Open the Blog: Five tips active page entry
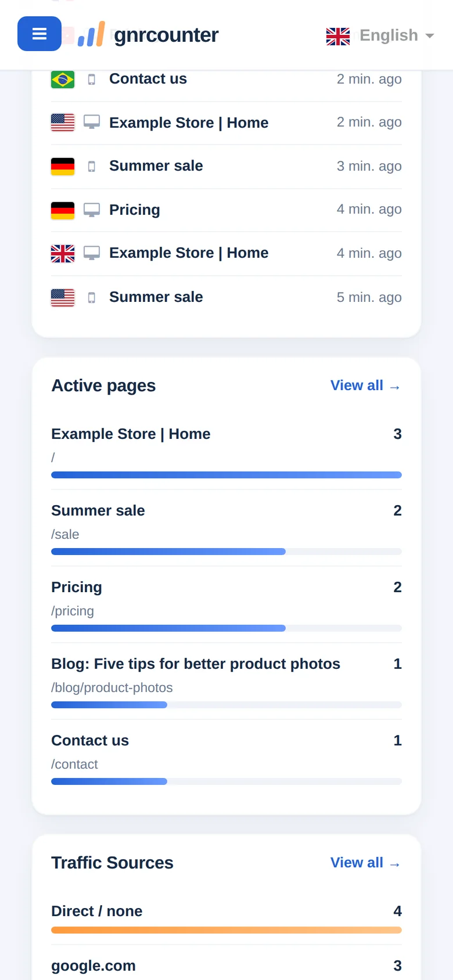This screenshot has height=980, width=453. [227, 681]
